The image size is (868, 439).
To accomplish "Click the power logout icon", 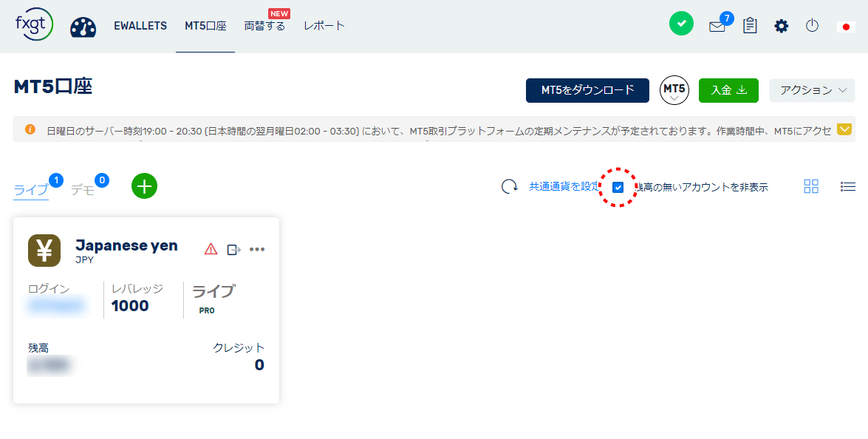I will tap(812, 25).
